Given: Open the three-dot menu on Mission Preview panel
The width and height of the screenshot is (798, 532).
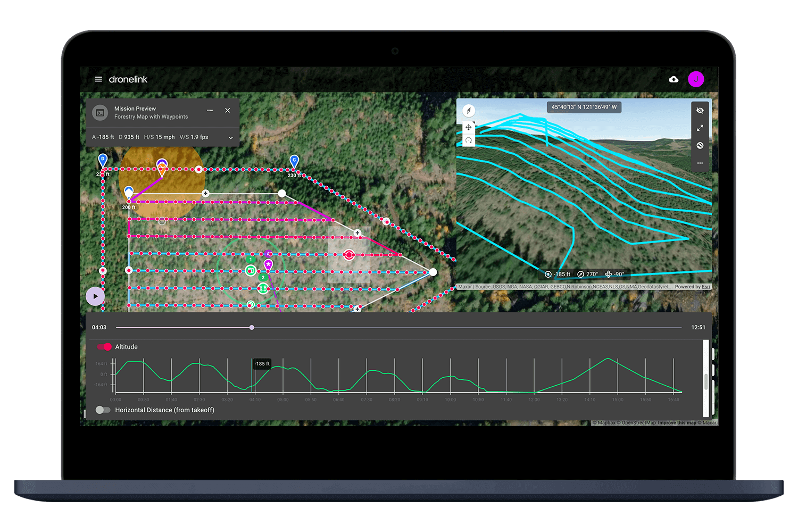Looking at the screenshot, I should tap(210, 110).
